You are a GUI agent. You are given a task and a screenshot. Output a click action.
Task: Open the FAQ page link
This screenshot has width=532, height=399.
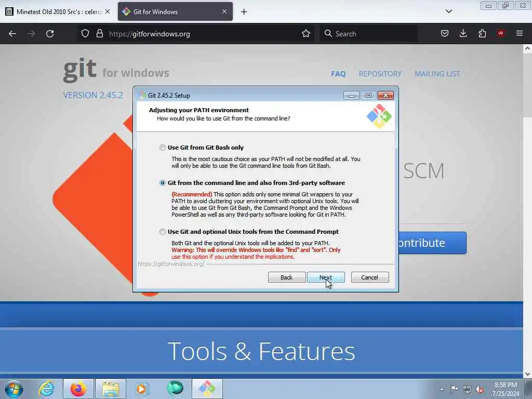[x=338, y=74]
